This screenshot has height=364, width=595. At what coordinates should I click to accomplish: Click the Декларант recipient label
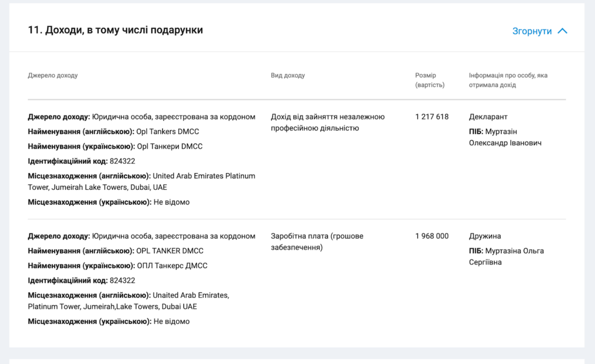(x=488, y=117)
